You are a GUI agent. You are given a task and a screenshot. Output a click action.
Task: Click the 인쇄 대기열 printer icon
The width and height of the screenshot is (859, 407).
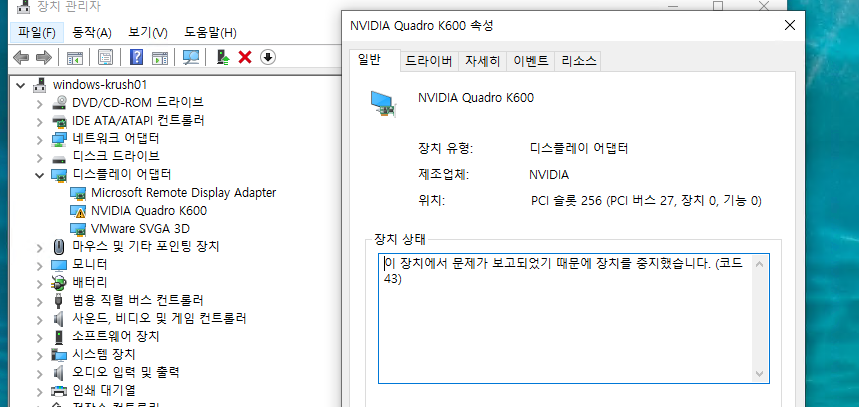(59, 391)
